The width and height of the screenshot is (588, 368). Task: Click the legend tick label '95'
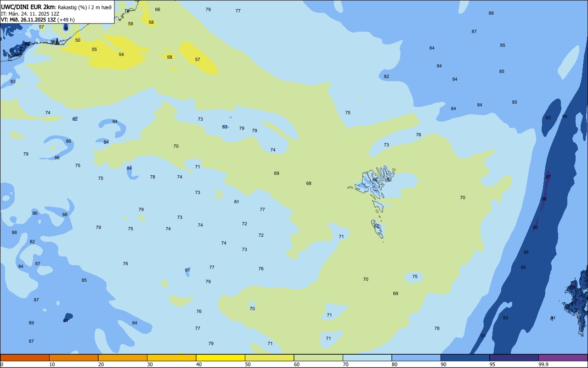click(x=492, y=364)
